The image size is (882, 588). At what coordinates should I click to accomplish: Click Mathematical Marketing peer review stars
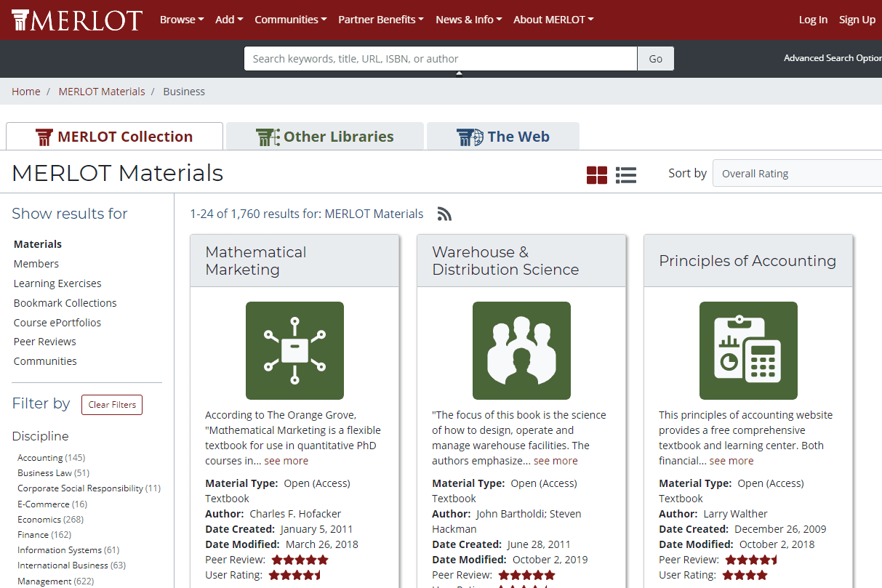300,560
